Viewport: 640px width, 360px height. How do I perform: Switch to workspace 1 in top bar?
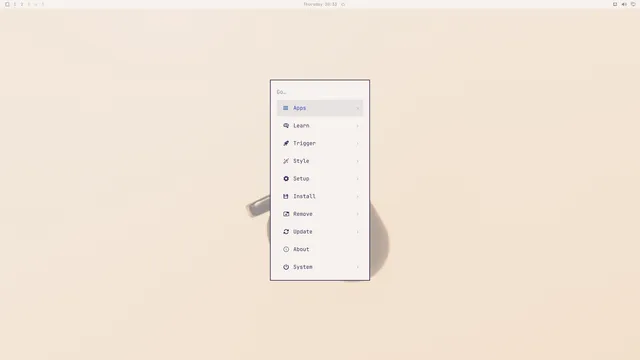pyautogui.click(x=15, y=4)
